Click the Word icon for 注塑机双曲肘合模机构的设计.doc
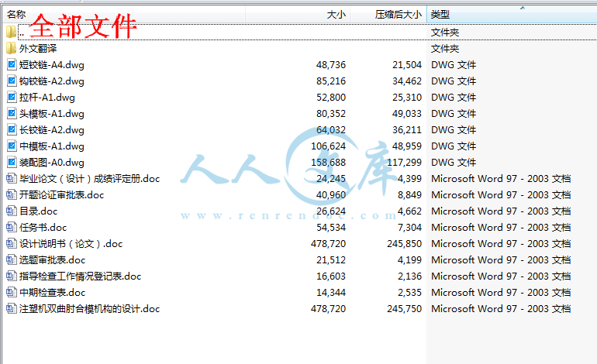Image resolution: width=597 pixels, height=364 pixels. pyautogui.click(x=12, y=308)
